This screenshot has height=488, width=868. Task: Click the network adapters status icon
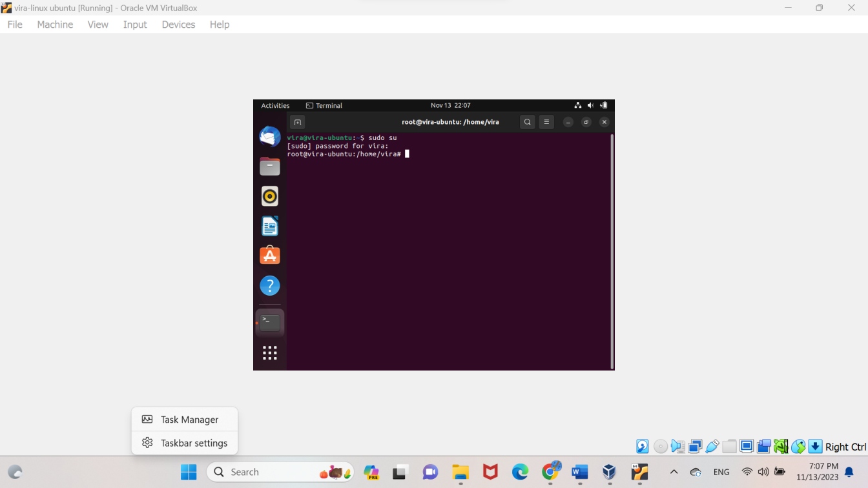point(695,446)
